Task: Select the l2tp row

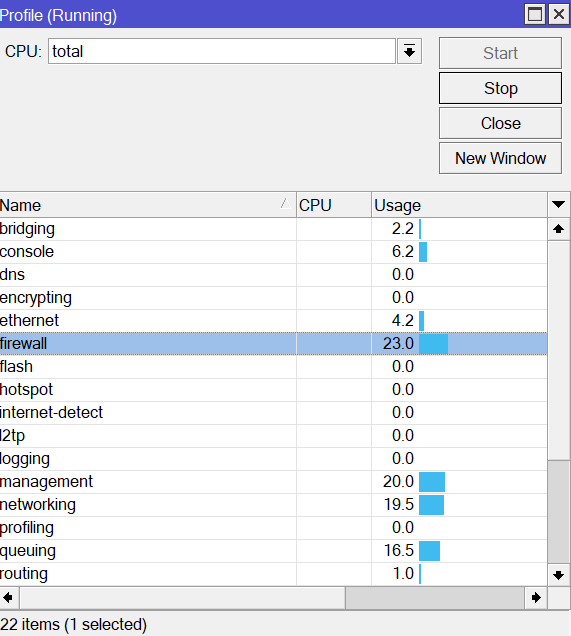Action: [273, 436]
